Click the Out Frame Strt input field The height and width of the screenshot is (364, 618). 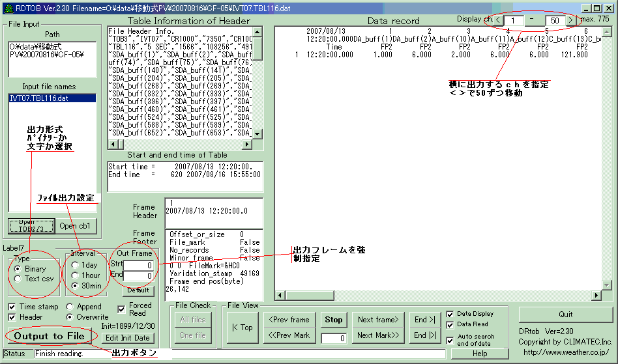pyautogui.click(x=138, y=265)
